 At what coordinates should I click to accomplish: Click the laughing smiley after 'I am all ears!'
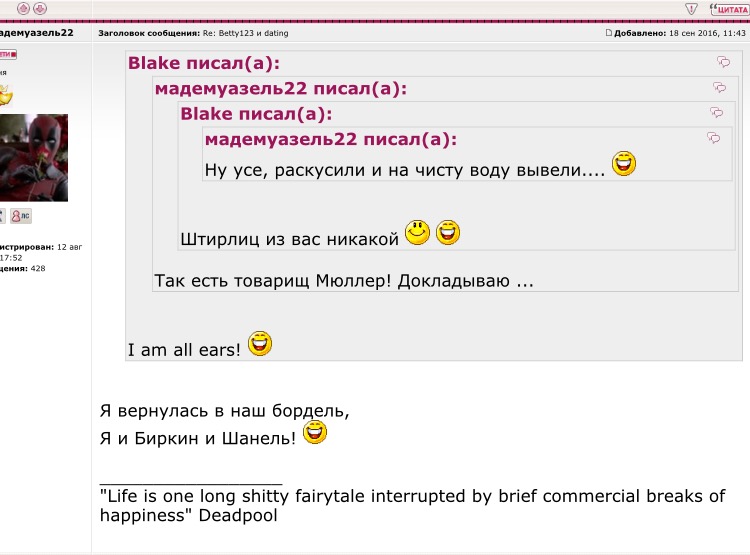260,344
